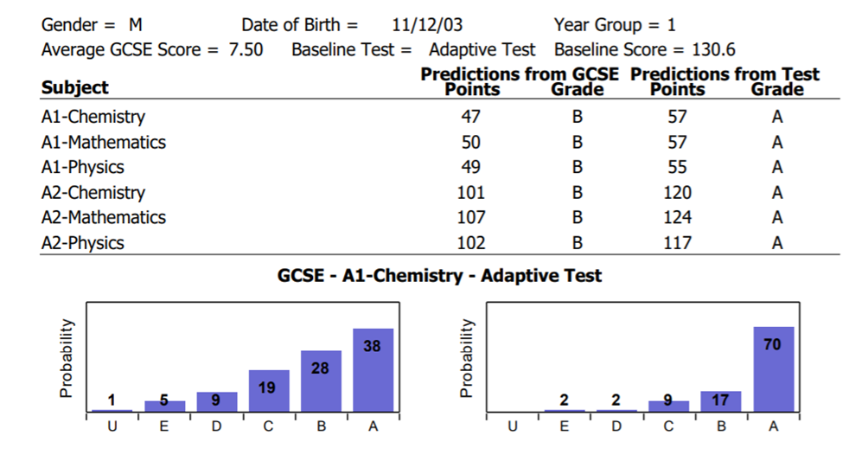Viewport: 868px width, 461px height.
Task: Click the A2-Mathematics subject name
Action: click(x=103, y=217)
